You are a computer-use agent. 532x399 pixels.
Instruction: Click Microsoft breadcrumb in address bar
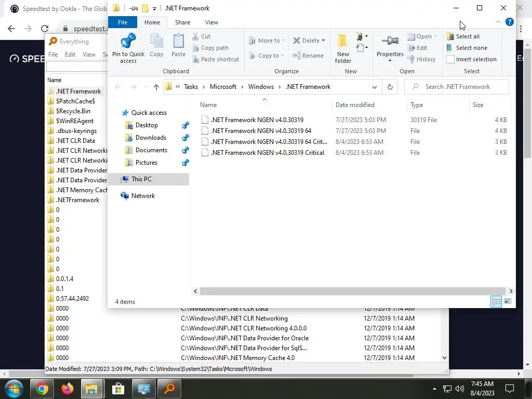[223, 87]
